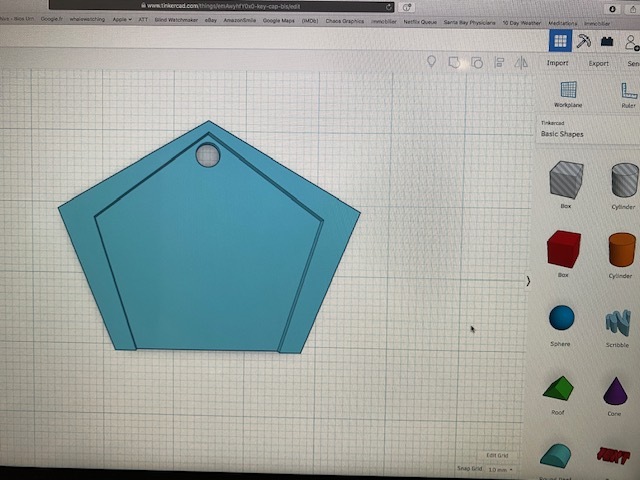Viewport: 640px width, 480px height.
Task: Open the Apple bookmarks folder dropdown
Action: point(122,19)
